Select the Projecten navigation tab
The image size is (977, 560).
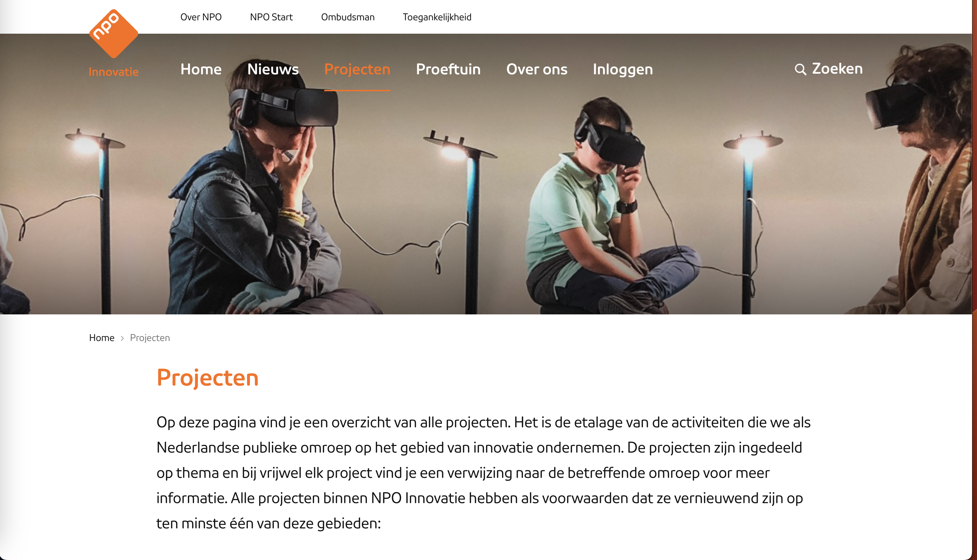[357, 69]
